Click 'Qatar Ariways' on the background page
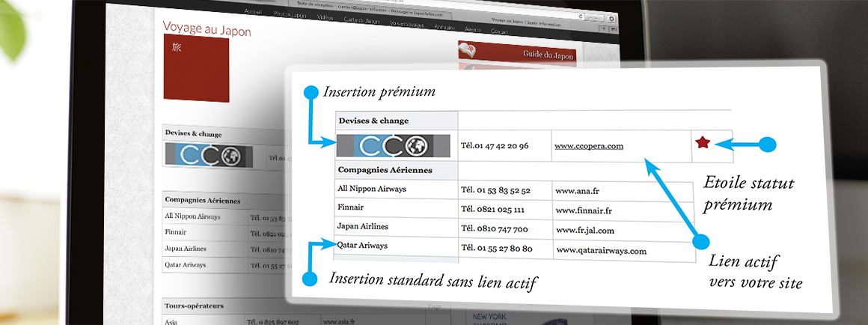868x325 pixels. point(185,264)
